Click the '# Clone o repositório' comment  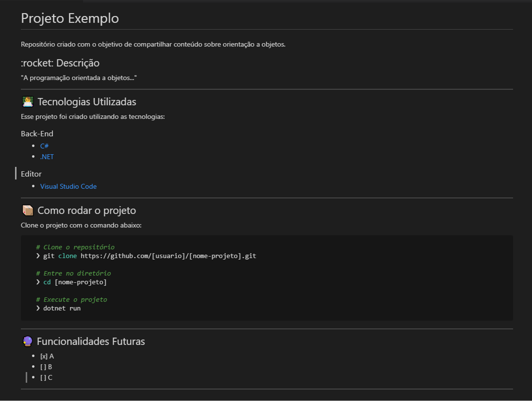pos(75,247)
